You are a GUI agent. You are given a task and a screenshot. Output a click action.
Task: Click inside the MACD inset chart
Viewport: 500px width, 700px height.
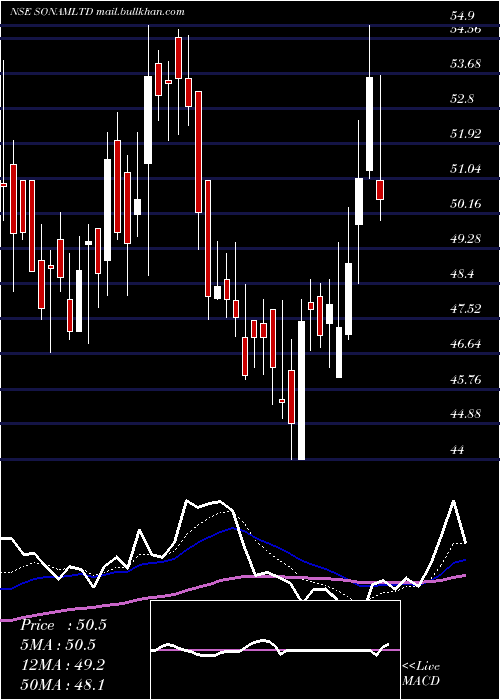[275, 650]
